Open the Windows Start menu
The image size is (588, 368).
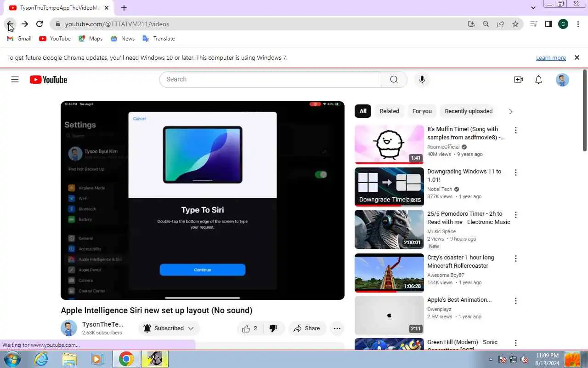point(11,359)
